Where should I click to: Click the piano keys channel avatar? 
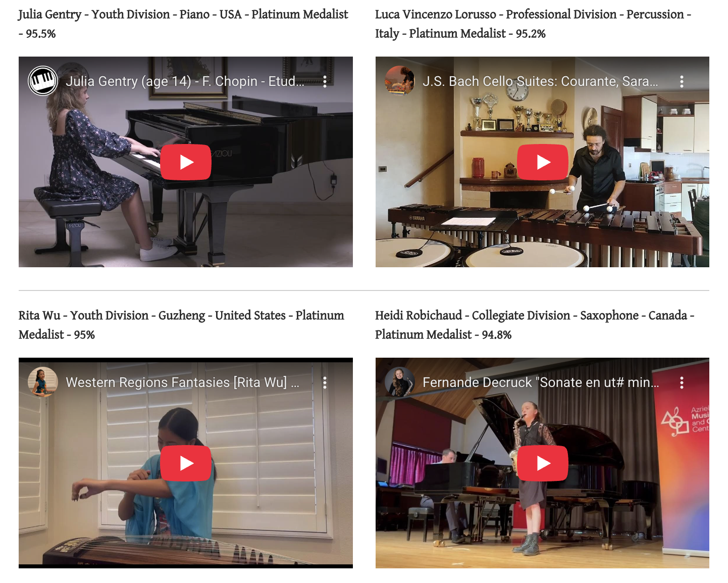click(43, 81)
